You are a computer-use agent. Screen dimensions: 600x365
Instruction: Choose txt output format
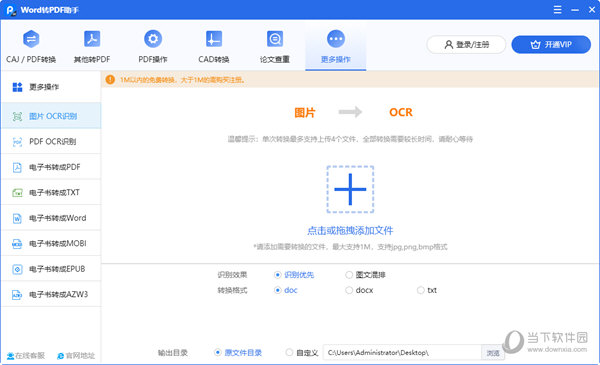427,290
